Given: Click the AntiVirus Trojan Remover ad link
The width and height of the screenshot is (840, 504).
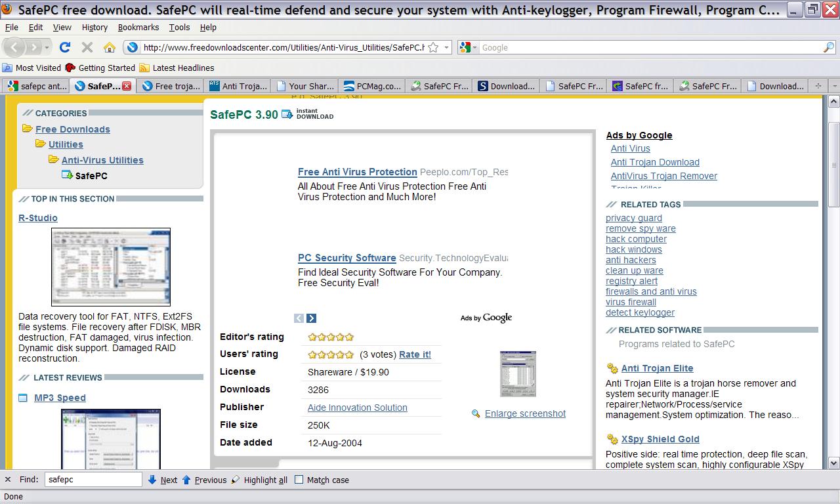Looking at the screenshot, I should 664,176.
